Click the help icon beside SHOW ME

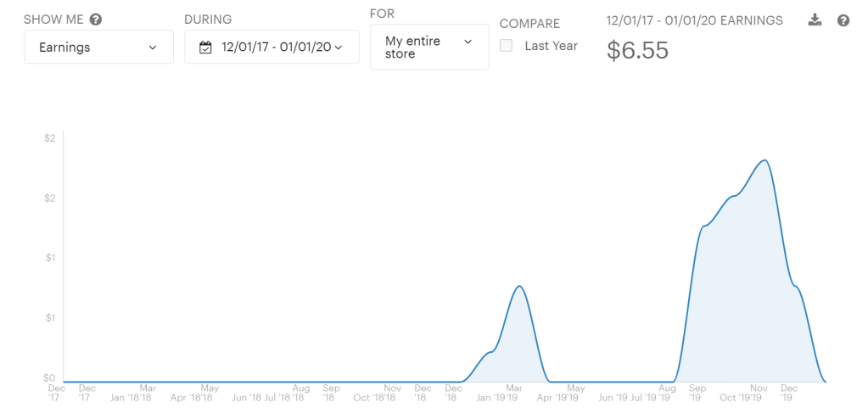click(x=96, y=20)
